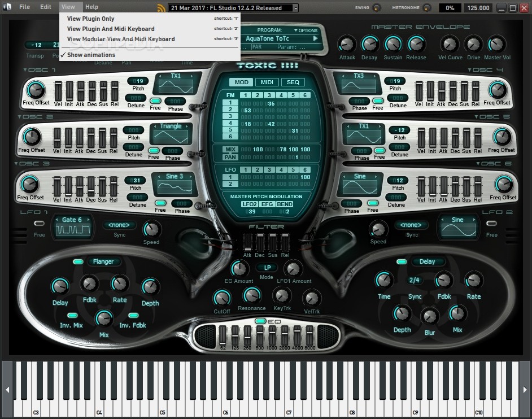Open the filter LP mode selector
The width and height of the screenshot is (532, 419).
point(267,267)
